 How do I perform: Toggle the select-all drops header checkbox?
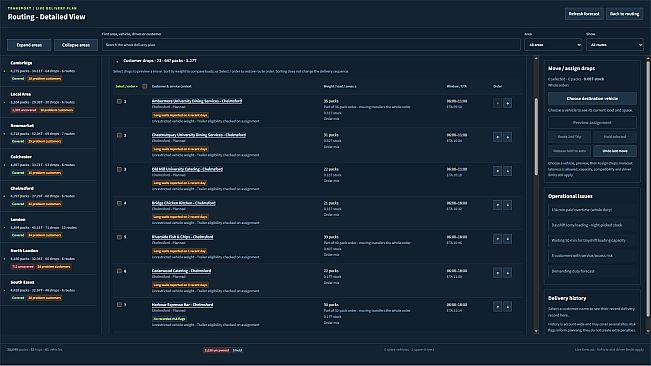(x=144, y=86)
